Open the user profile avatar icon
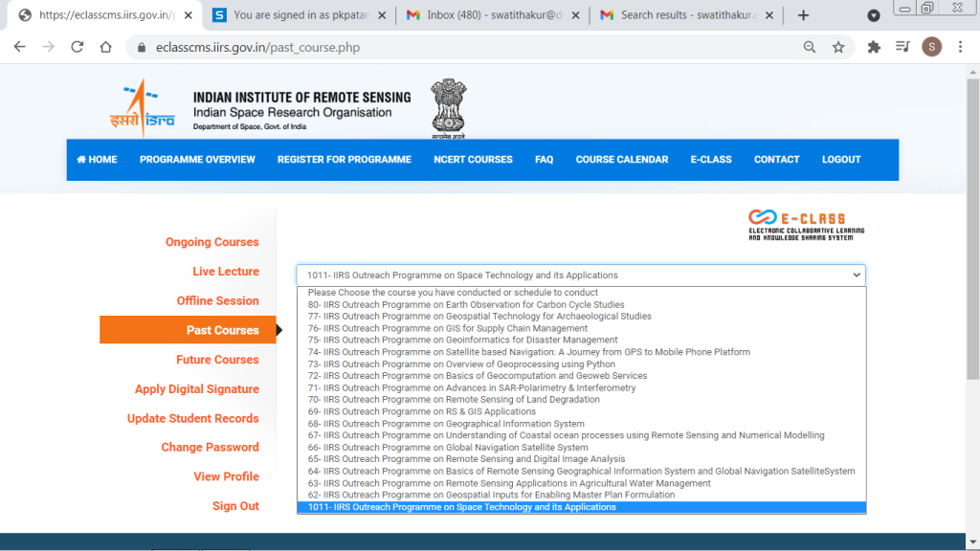This screenshot has width=980, height=551. (931, 47)
